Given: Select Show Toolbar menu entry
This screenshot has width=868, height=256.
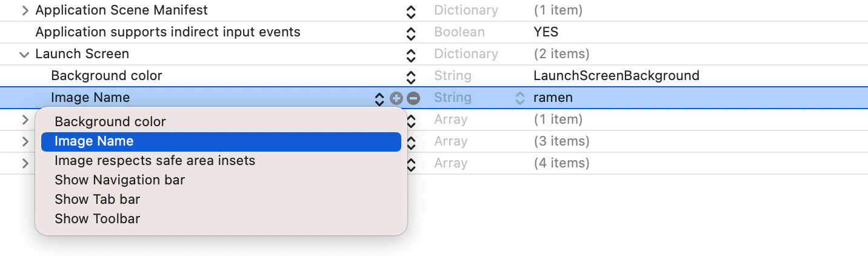Looking at the screenshot, I should pyautogui.click(x=97, y=219).
